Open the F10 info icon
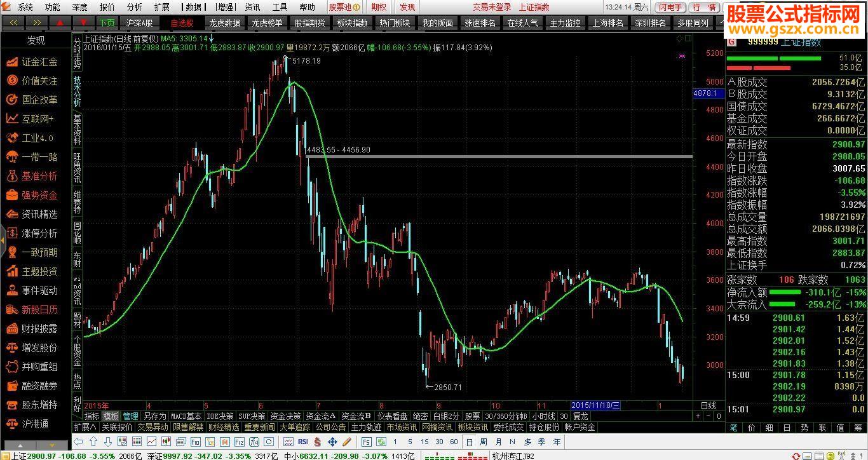Image resolution: width=868 pixels, height=460 pixels. 195,442
